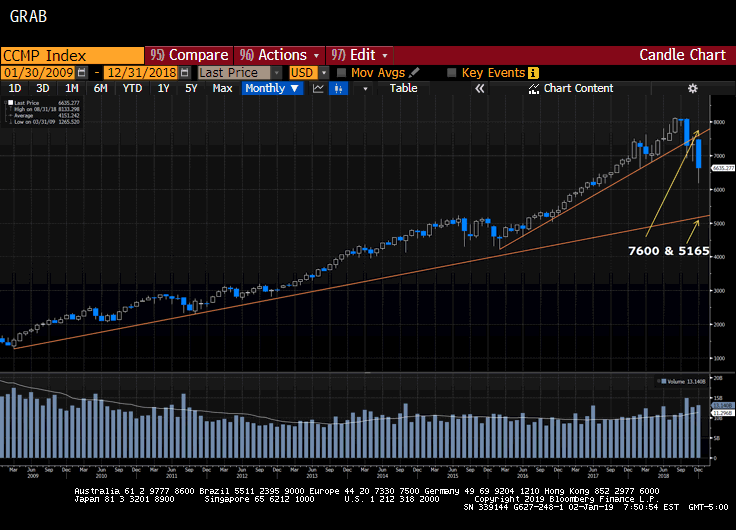The height and width of the screenshot is (530, 736).
Task: Select the 1D range tab
Action: point(15,88)
